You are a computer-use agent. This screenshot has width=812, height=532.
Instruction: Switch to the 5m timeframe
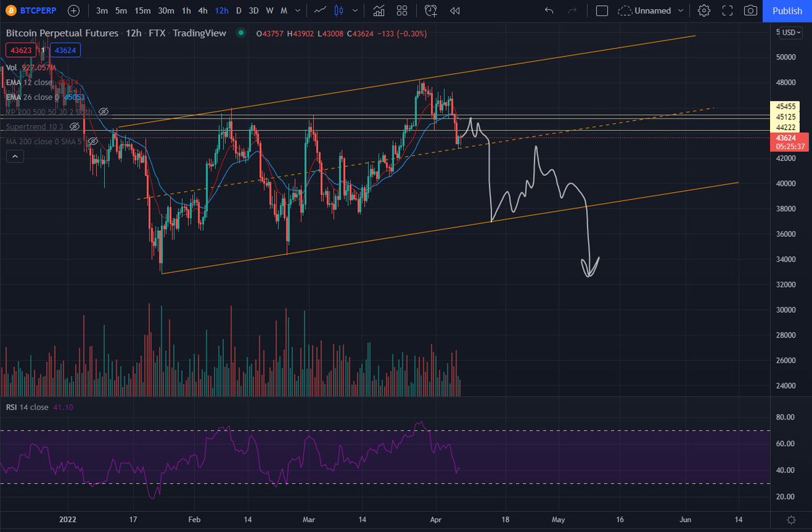[x=120, y=11]
